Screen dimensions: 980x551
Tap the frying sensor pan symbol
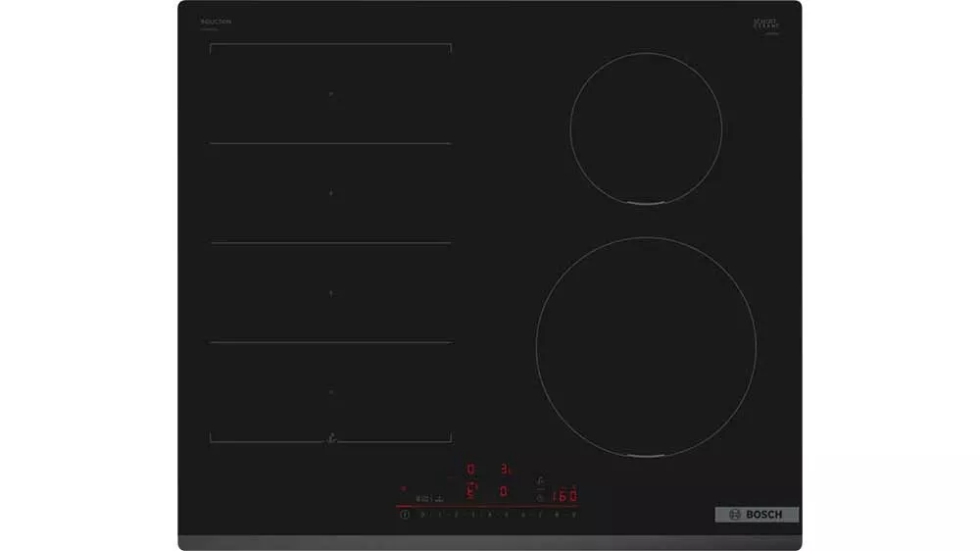tap(540, 481)
